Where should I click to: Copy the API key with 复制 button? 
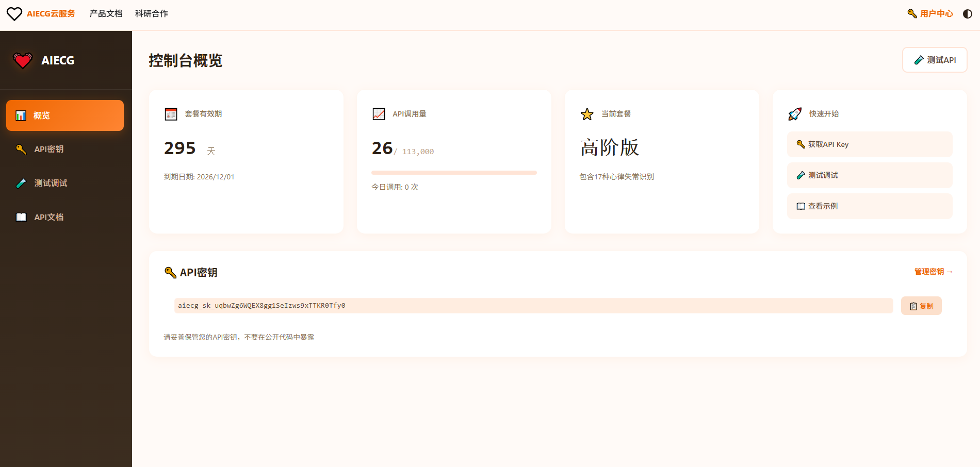(x=921, y=305)
